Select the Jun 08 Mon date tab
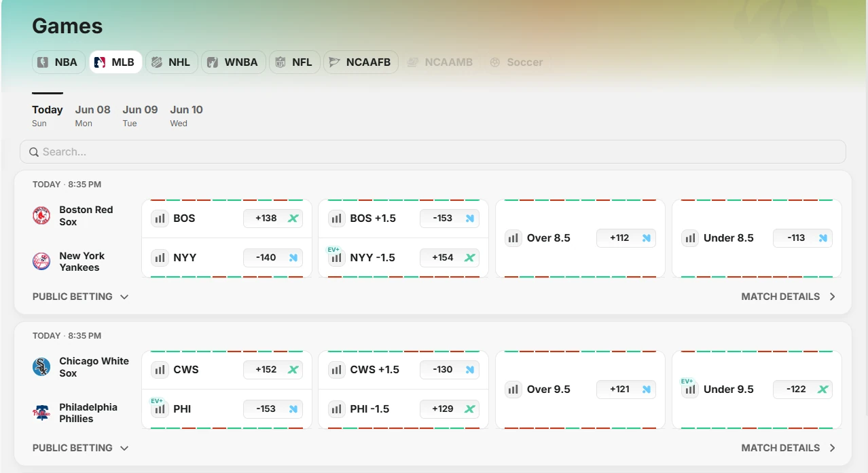The width and height of the screenshot is (868, 473). click(x=92, y=115)
